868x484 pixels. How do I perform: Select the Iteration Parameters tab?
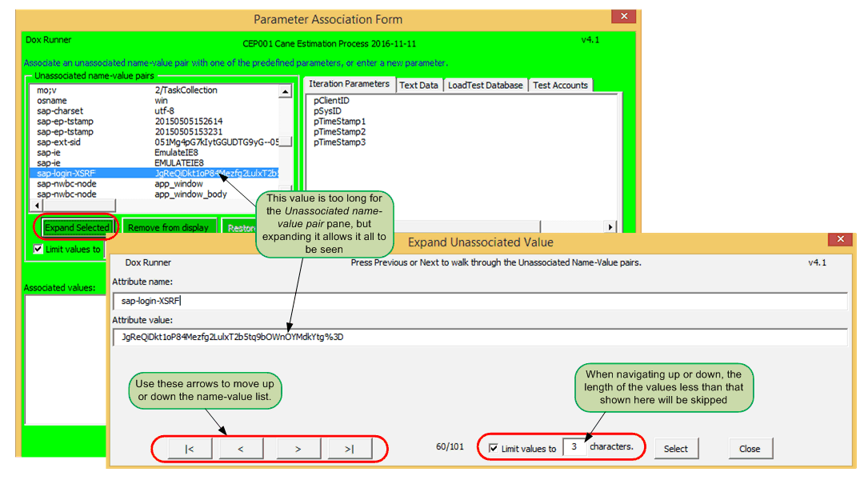[x=349, y=84]
